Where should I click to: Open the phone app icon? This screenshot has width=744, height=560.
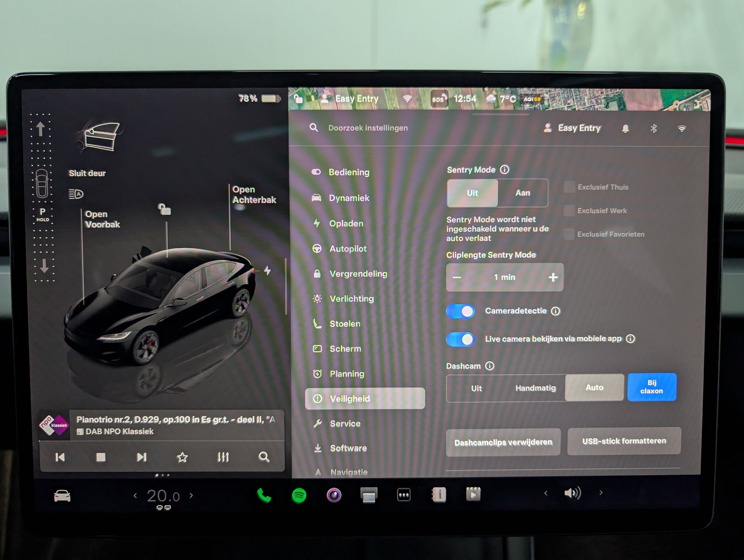[264, 495]
